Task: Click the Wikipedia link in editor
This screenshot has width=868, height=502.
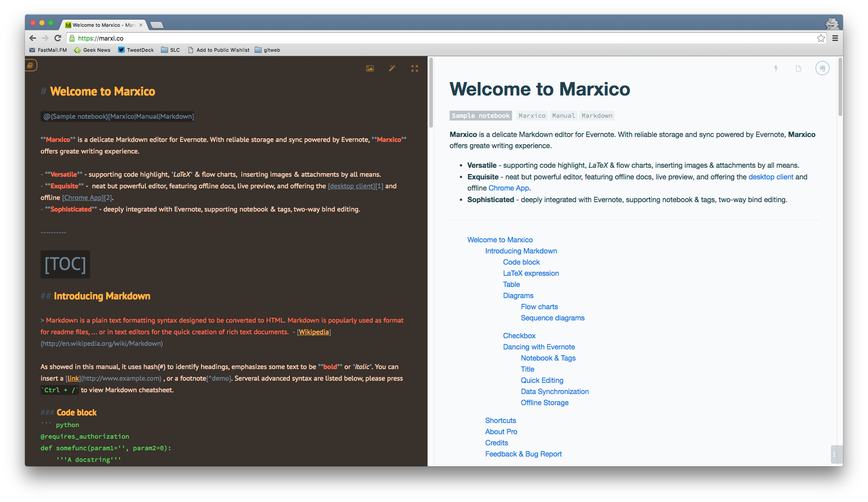Action: 314,332
